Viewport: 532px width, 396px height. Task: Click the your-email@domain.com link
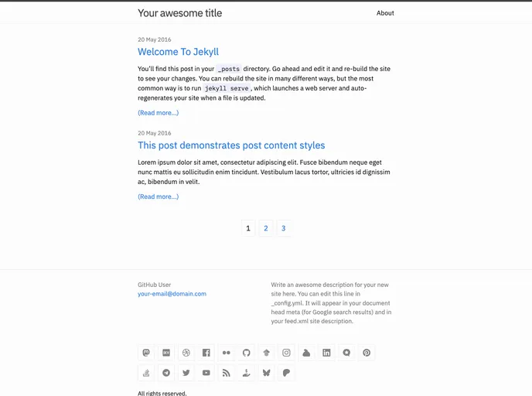coord(172,294)
